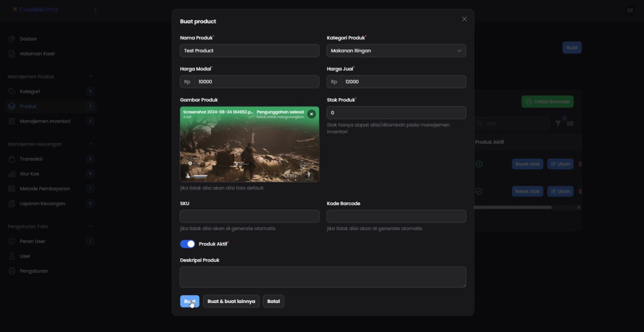Image resolution: width=644 pixels, height=332 pixels.
Task: Focus the Harga Modal field
Action: tap(257, 81)
